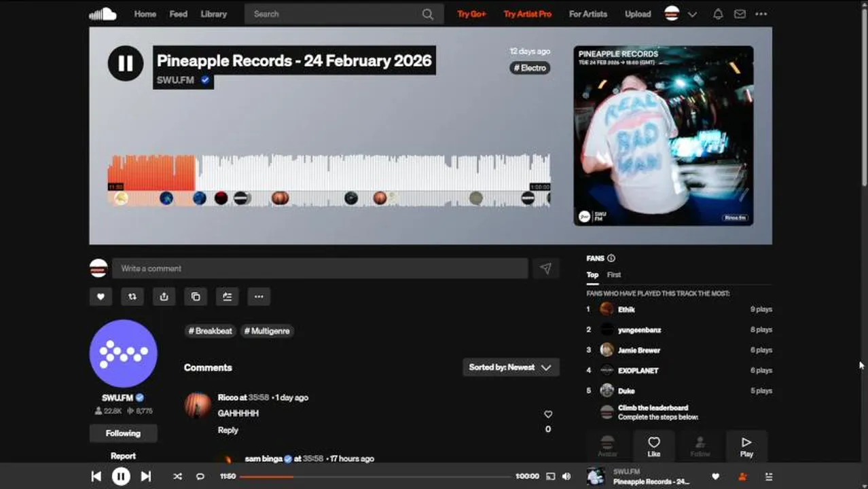Open the header three-dots settings menu
This screenshot has width=868, height=489.
[761, 14]
